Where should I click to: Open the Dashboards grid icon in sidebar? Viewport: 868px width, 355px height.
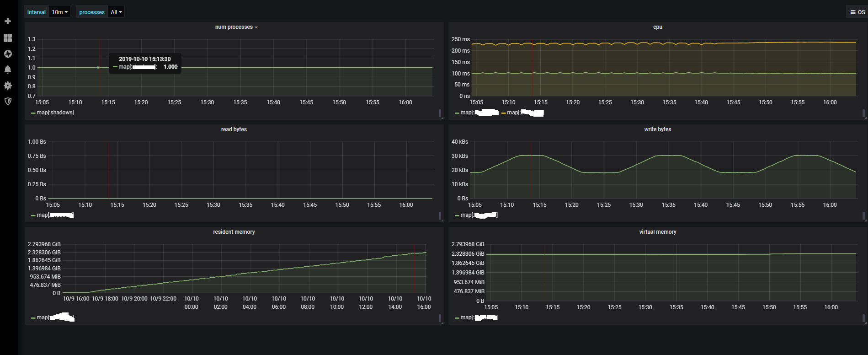[x=8, y=38]
